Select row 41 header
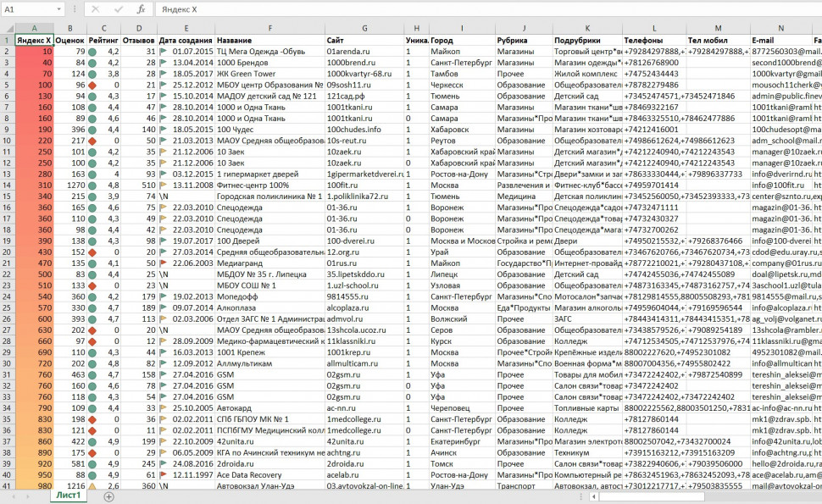 pos(8,485)
